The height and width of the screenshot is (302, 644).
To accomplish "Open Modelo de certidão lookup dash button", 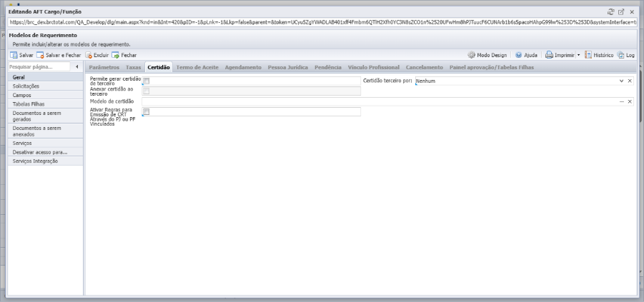I will [622, 101].
